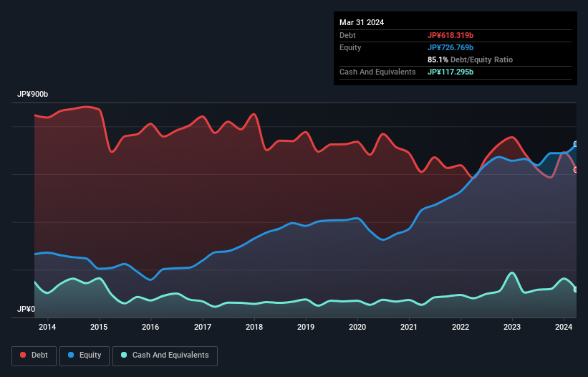Select the red Debt endpoint marker on the chart
The image size is (588, 377).
click(x=576, y=170)
